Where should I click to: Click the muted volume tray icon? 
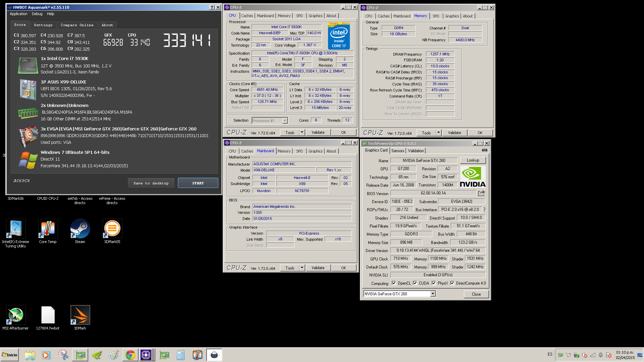point(585,355)
